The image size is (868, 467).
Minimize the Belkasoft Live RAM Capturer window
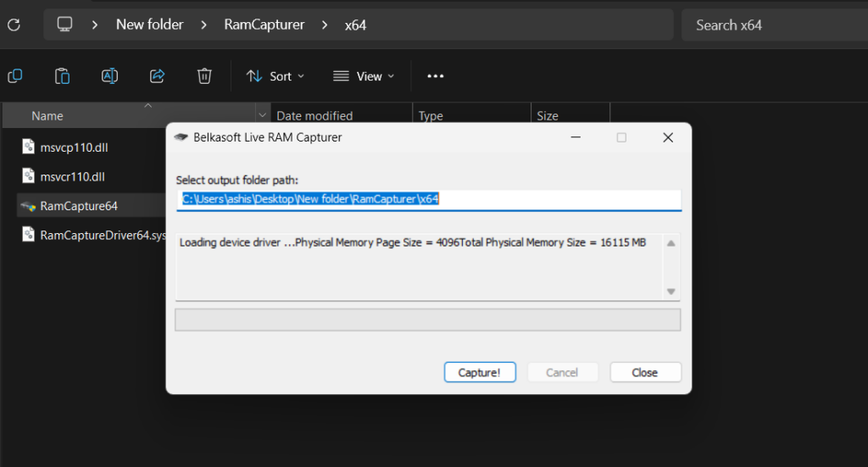tap(576, 137)
